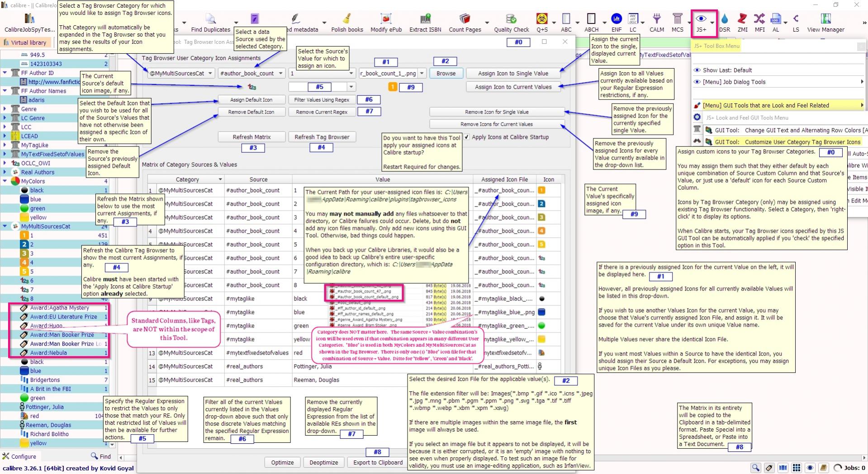Open [Menu] GUI Tools Look and Feel Related
The width and height of the screenshot is (868, 474).
[x=778, y=105]
